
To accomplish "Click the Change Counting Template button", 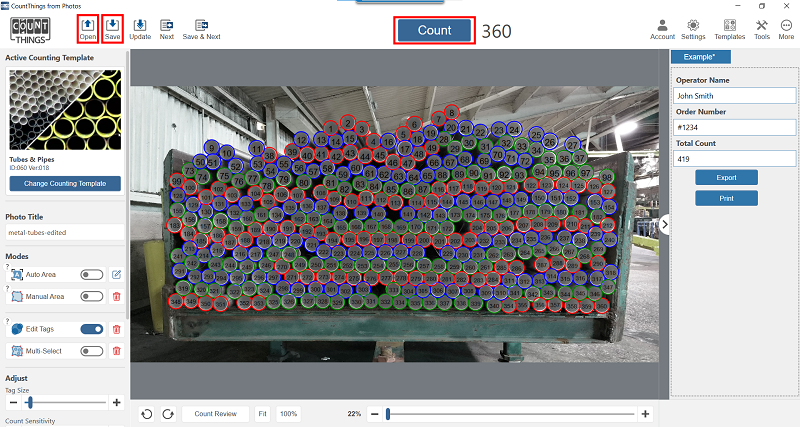I will pos(65,183).
